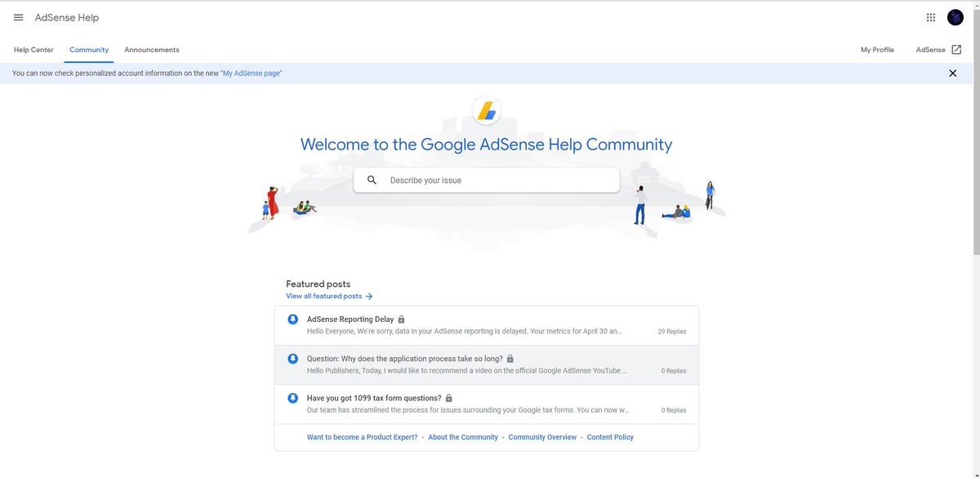Click the 0 Replies count on the application process post
This screenshot has width=980, height=478.
coord(674,371)
